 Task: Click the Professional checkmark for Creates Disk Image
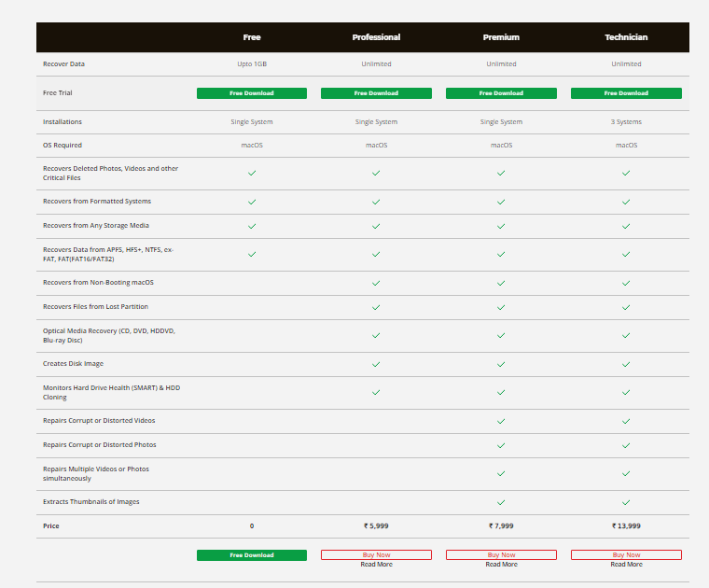pos(376,365)
